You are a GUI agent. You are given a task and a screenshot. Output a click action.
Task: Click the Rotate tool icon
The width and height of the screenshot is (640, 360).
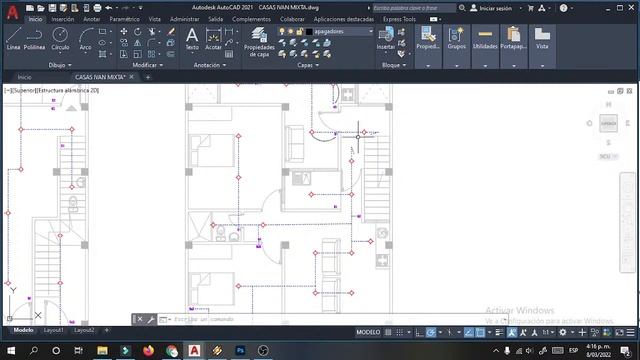click(138, 31)
